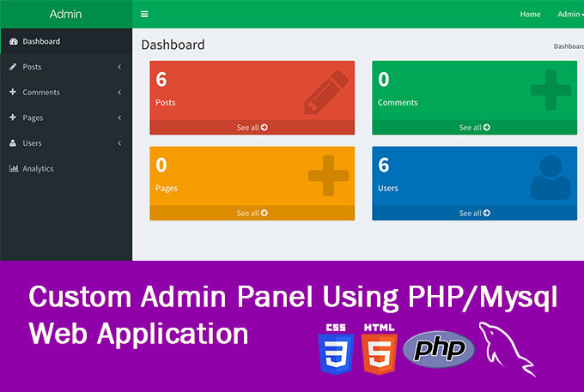The height and width of the screenshot is (392, 584).
Task: Open the Admin dropdown in top bar
Action: click(570, 14)
